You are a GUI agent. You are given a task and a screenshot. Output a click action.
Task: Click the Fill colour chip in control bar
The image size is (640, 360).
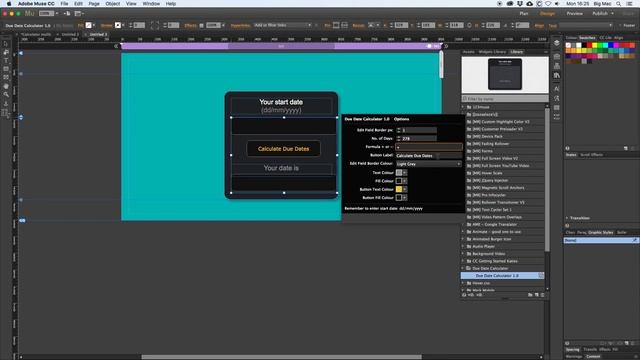(89, 25)
